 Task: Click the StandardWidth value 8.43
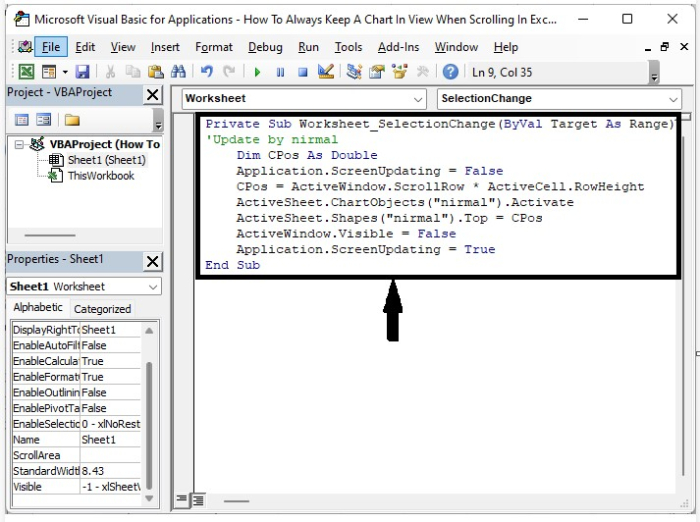[110, 471]
